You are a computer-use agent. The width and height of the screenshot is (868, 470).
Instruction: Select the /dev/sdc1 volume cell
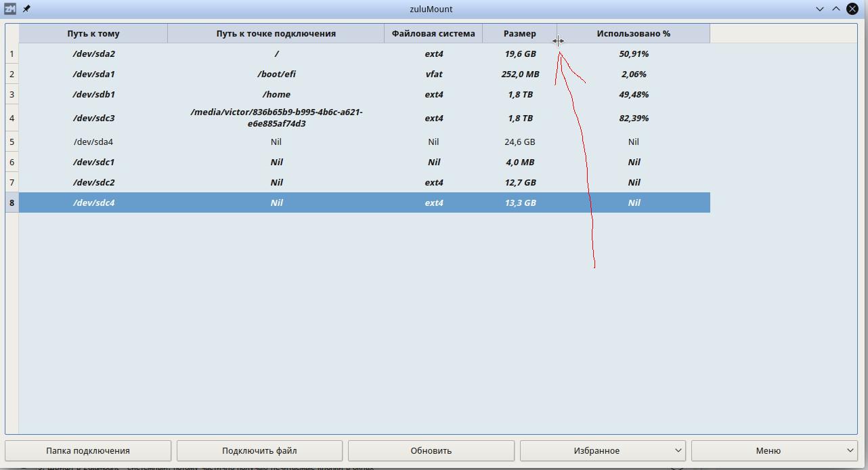(x=93, y=162)
